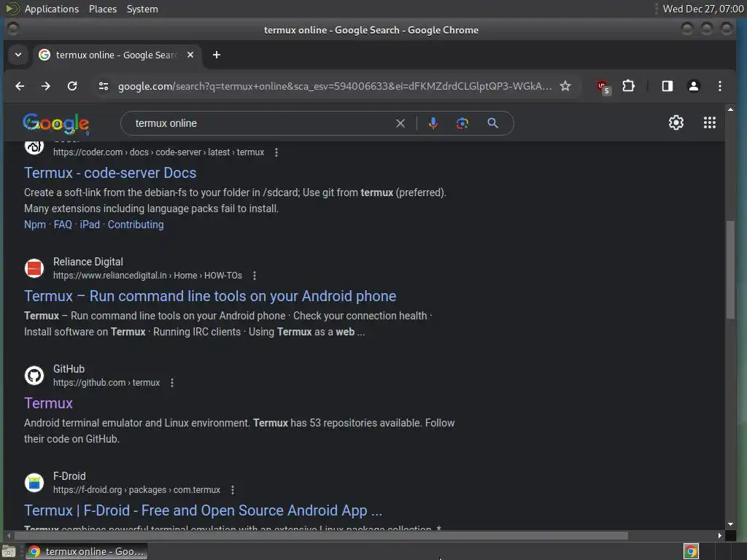Clear the search box with the X icon
The height and width of the screenshot is (560, 747).
(x=400, y=123)
